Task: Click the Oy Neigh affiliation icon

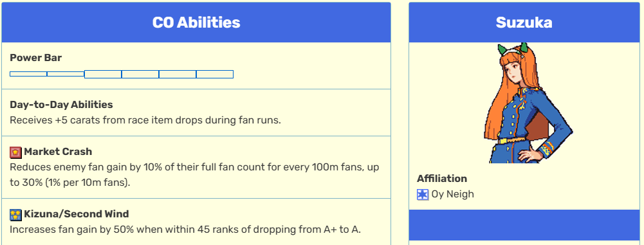Action: click(x=423, y=194)
